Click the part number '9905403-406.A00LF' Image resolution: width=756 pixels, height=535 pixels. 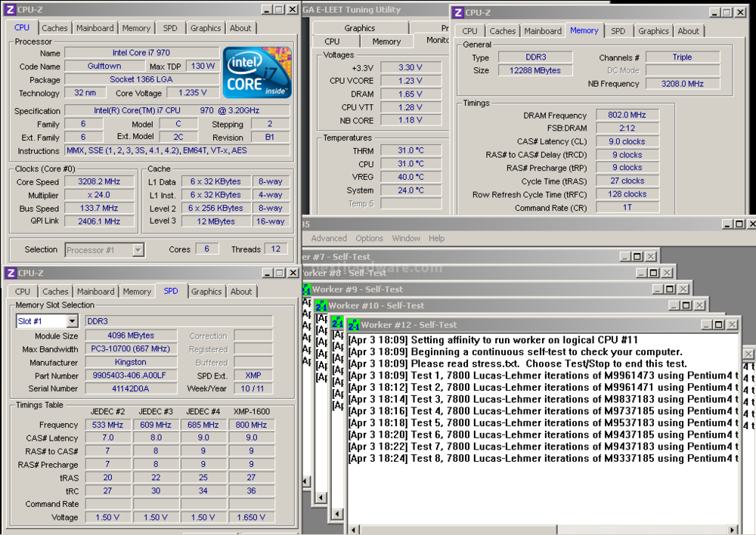pos(131,375)
